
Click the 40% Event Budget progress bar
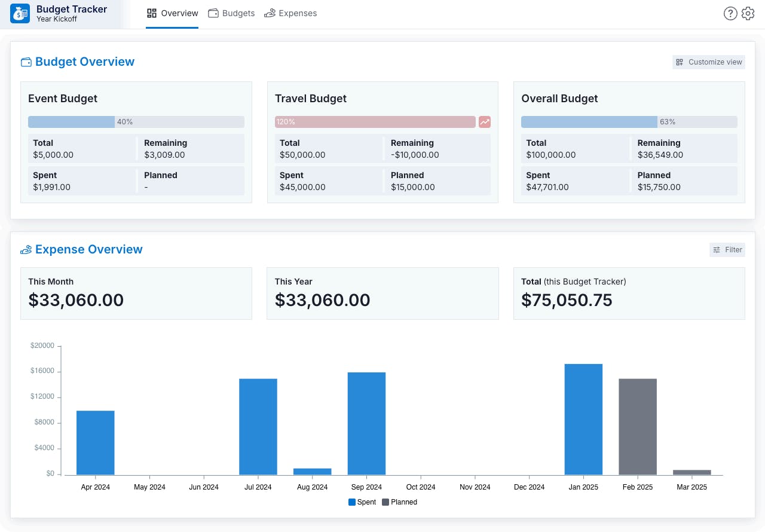pos(136,121)
